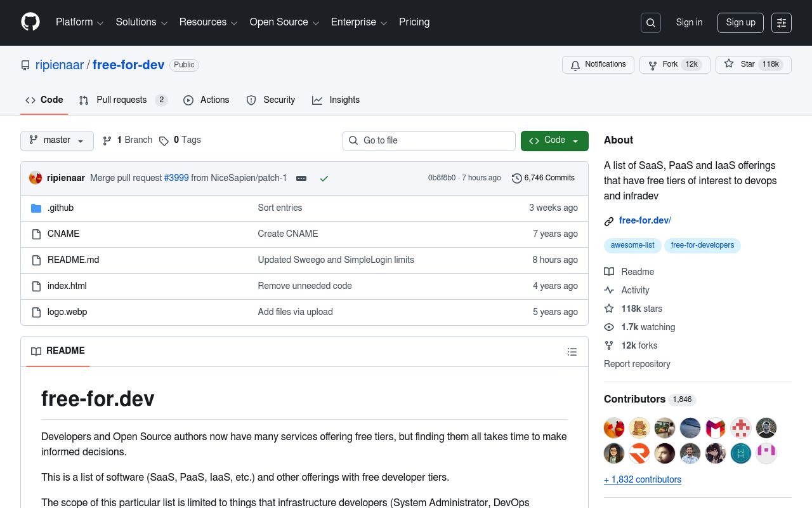The width and height of the screenshot is (812, 508).
Task: Toggle repository Notifications button
Action: 598,65
